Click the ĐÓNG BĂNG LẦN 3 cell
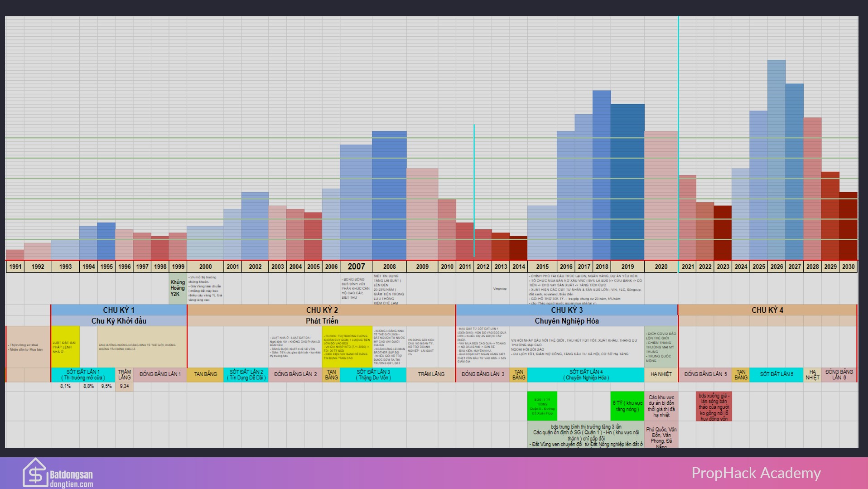 pyautogui.click(x=483, y=375)
